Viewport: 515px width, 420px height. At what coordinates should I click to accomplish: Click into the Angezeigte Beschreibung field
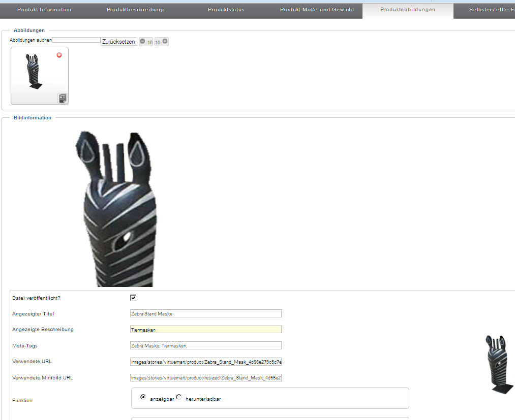pos(205,330)
